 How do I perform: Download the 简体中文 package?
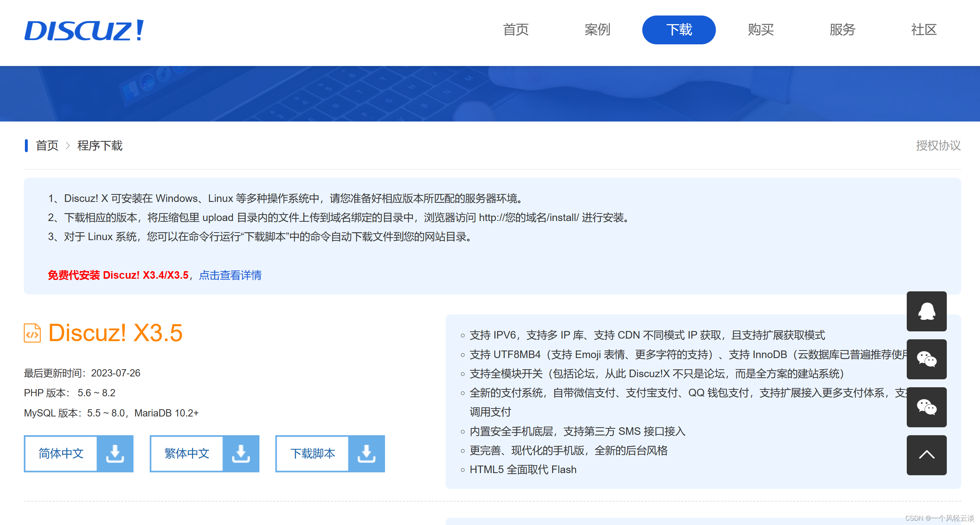point(61,454)
